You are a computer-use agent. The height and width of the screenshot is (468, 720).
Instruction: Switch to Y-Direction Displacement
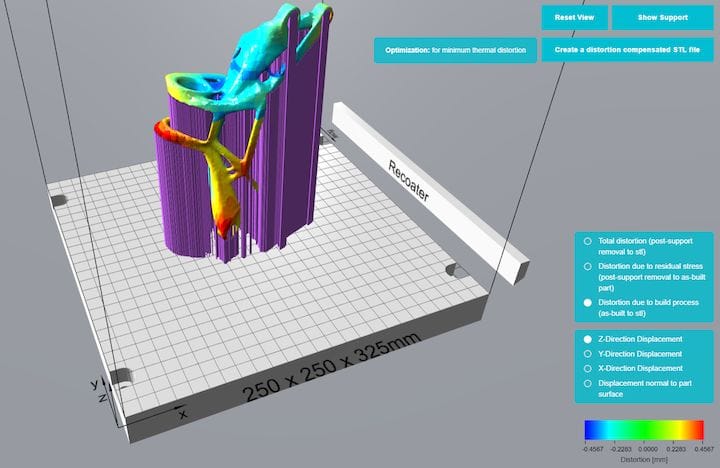(x=587, y=354)
